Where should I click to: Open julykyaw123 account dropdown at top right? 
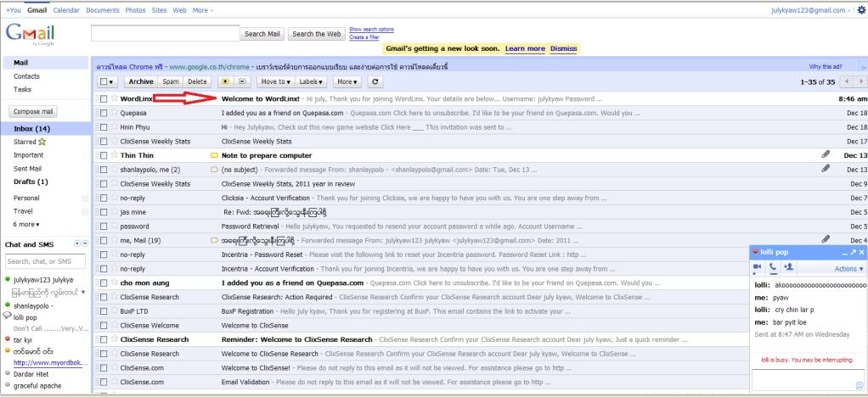click(x=810, y=10)
